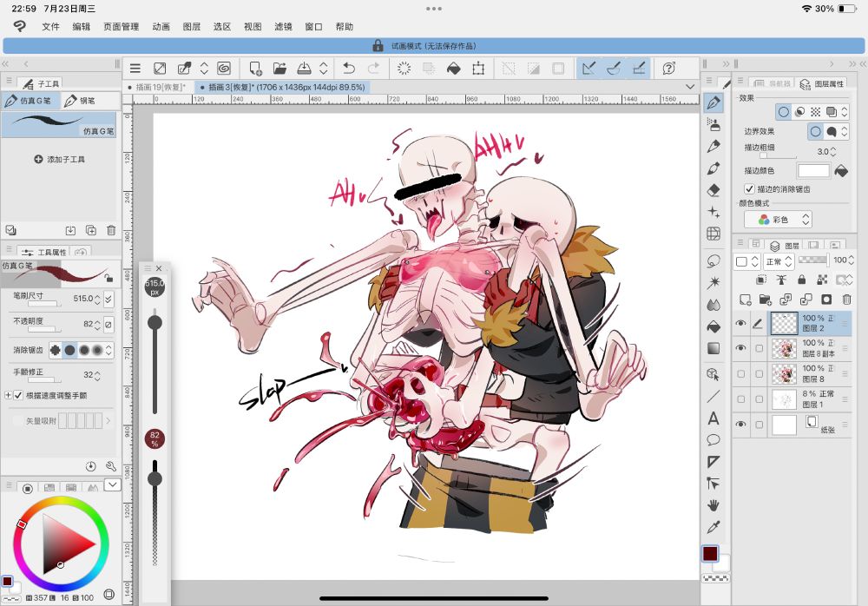The width and height of the screenshot is (868, 606).
Task: Select the Balloon speech bubble tool
Action: pos(713,440)
